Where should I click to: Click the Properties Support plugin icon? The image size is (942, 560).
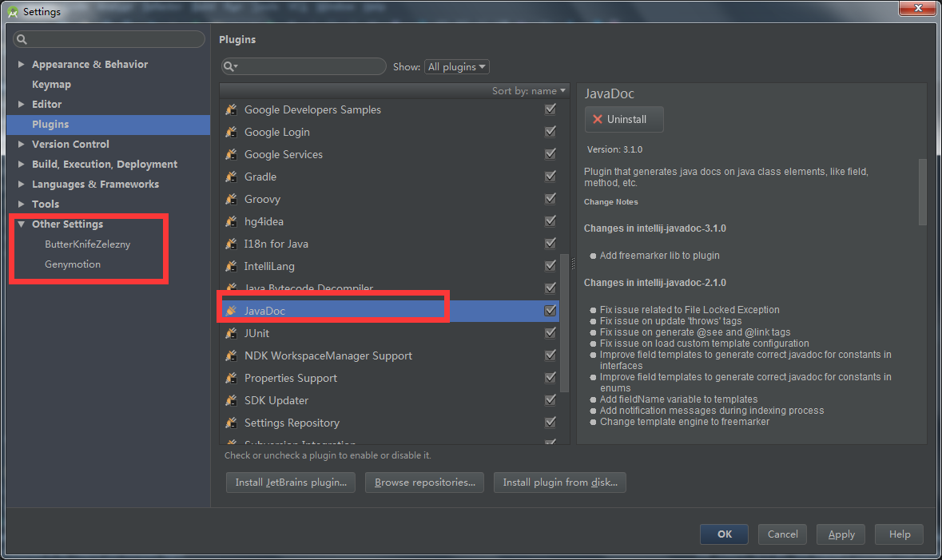click(x=231, y=378)
